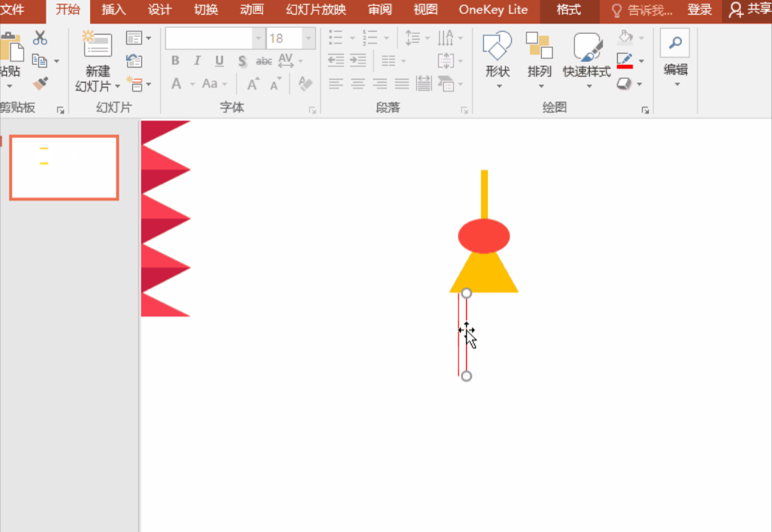Image resolution: width=772 pixels, height=532 pixels.
Task: Switch to the 幻灯片放映 tab
Action: (316, 10)
